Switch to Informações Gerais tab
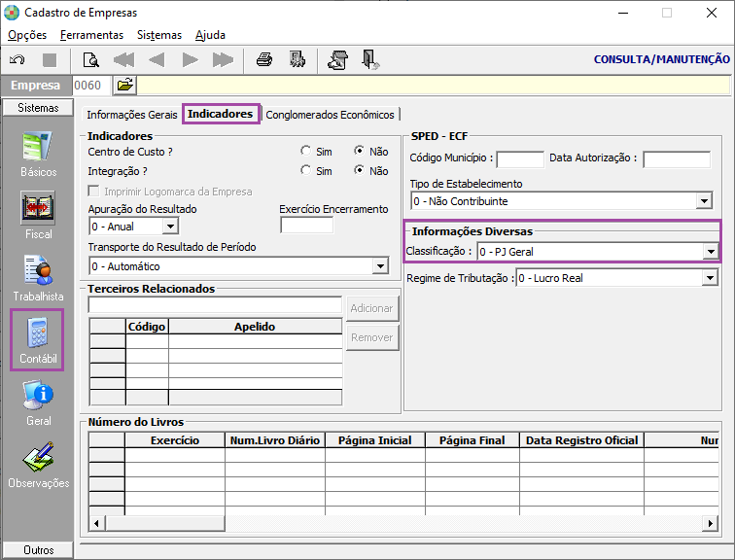 point(131,115)
